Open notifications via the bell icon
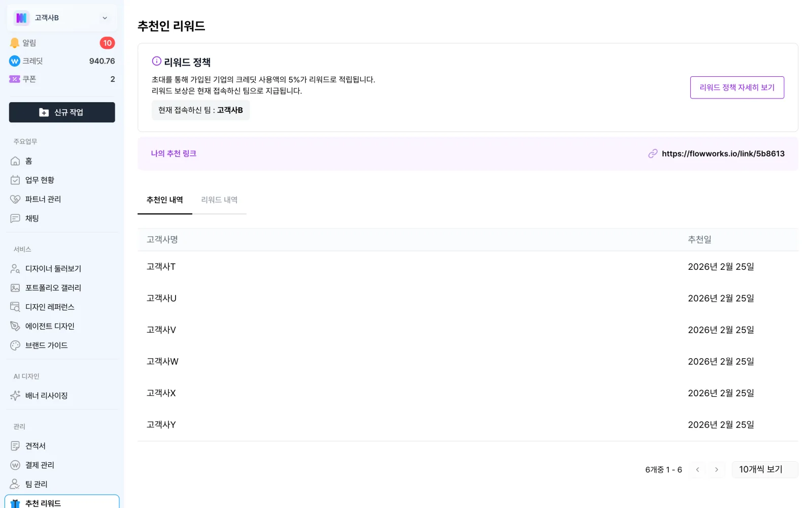The image size is (812, 508). pos(15,43)
